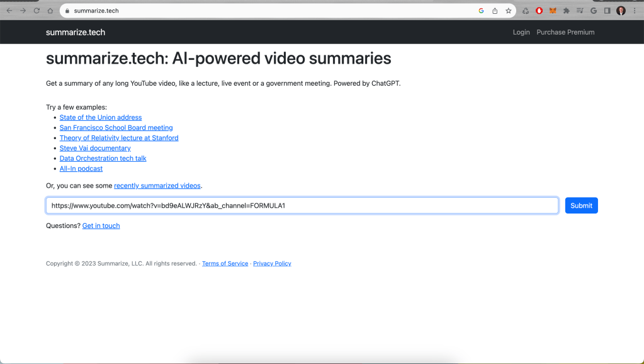Open the media controls playlist icon
Viewport: 644px width, 364px height.
pyautogui.click(x=580, y=11)
